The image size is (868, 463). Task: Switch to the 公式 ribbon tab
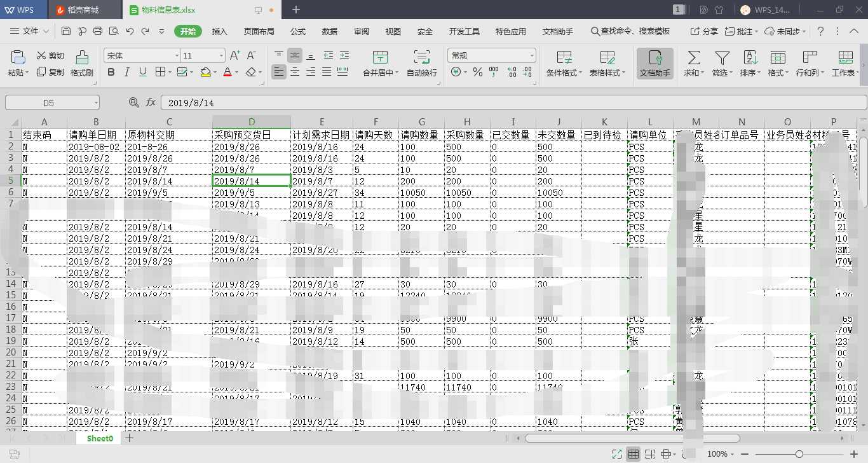tap(298, 31)
